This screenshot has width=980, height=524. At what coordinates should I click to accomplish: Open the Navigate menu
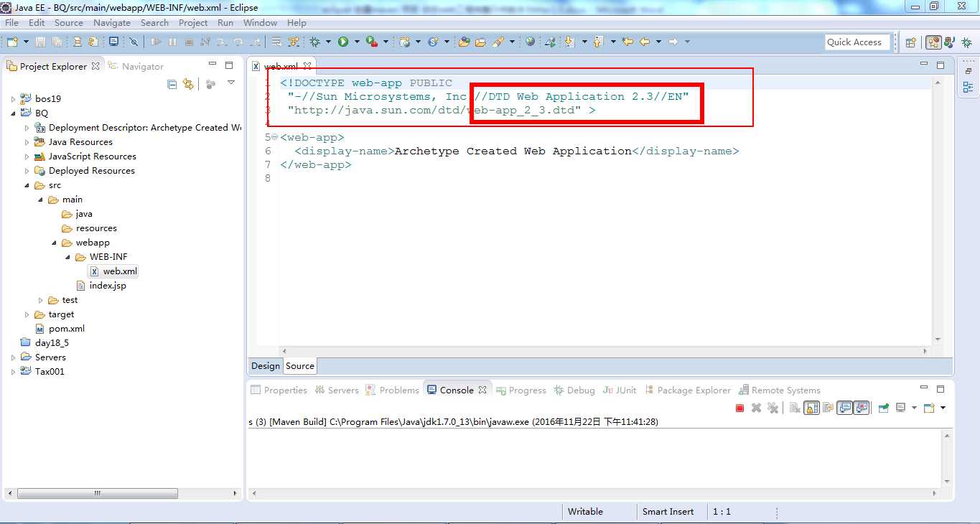(x=112, y=22)
